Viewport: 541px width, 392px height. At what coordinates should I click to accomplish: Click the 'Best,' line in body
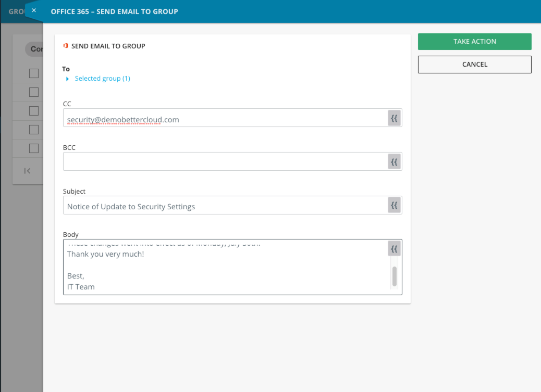tap(76, 276)
